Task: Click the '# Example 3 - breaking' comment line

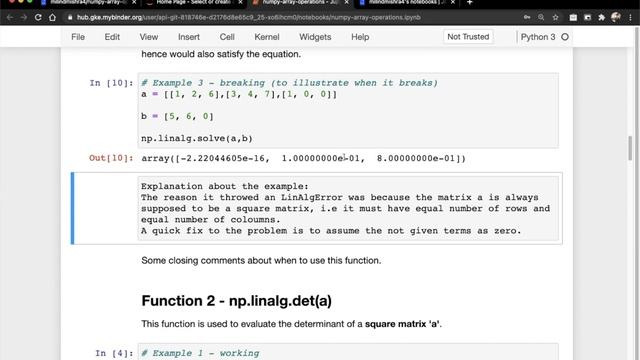Action: [289, 83]
